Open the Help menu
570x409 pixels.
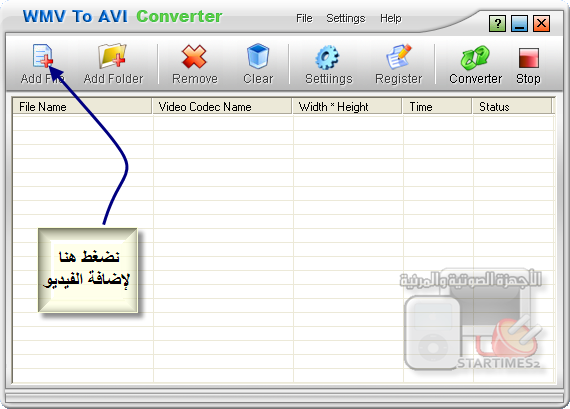click(391, 18)
